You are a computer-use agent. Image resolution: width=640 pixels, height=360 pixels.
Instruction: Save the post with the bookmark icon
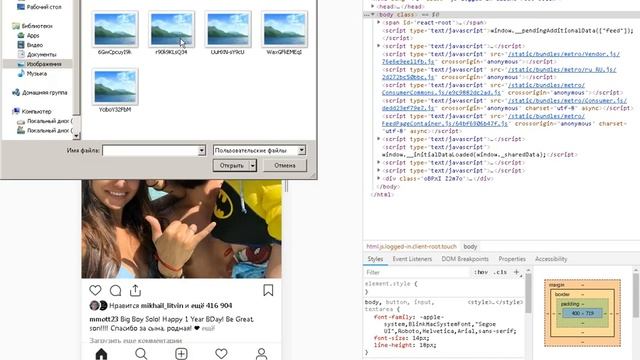pos(268,290)
